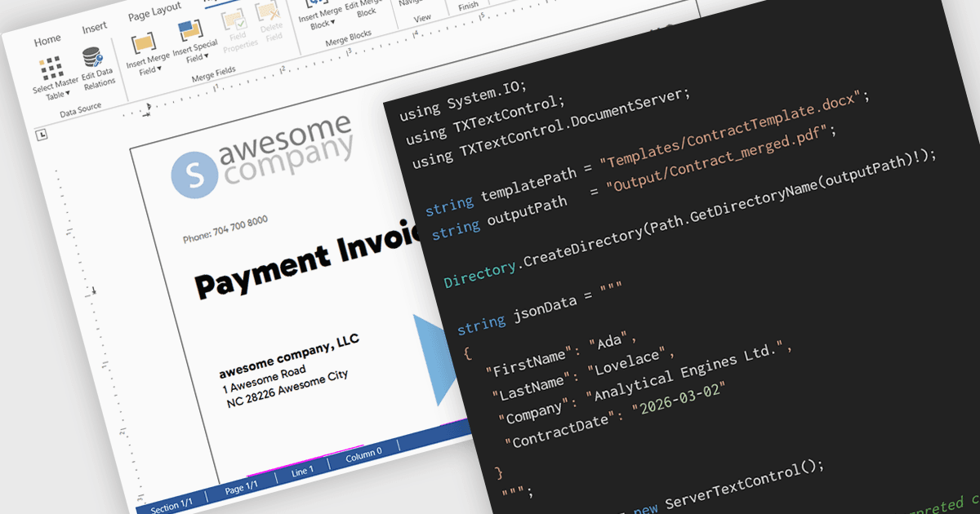Expand the Select Master Table dropdown arrow

(68, 94)
